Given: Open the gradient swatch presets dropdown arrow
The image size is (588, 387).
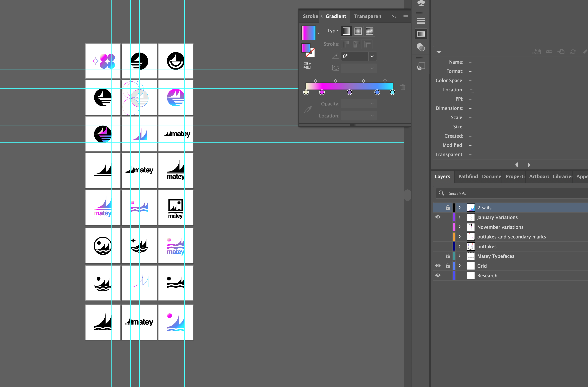Looking at the screenshot, I should pyautogui.click(x=318, y=33).
